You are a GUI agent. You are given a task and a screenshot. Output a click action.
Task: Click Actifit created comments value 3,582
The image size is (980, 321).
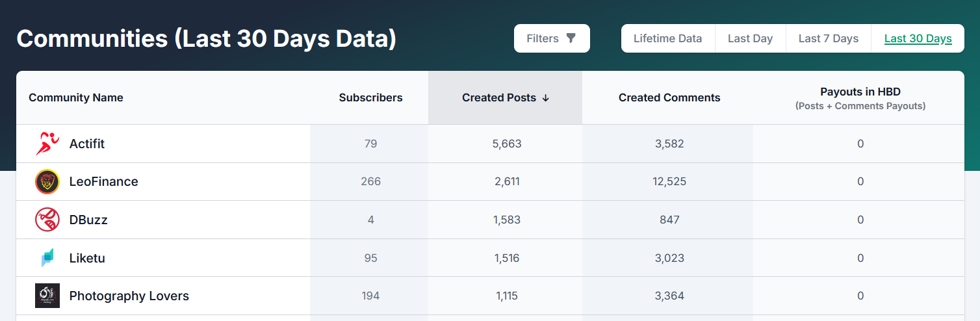click(x=669, y=144)
